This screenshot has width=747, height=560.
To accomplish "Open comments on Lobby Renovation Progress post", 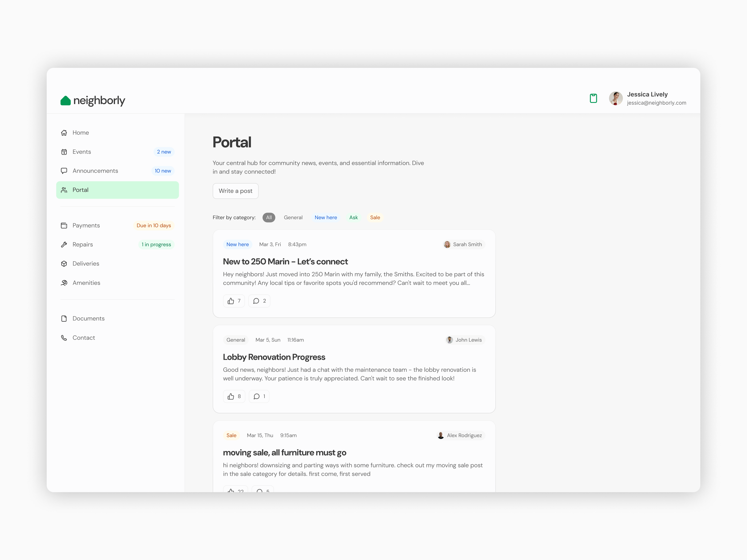I will (259, 396).
